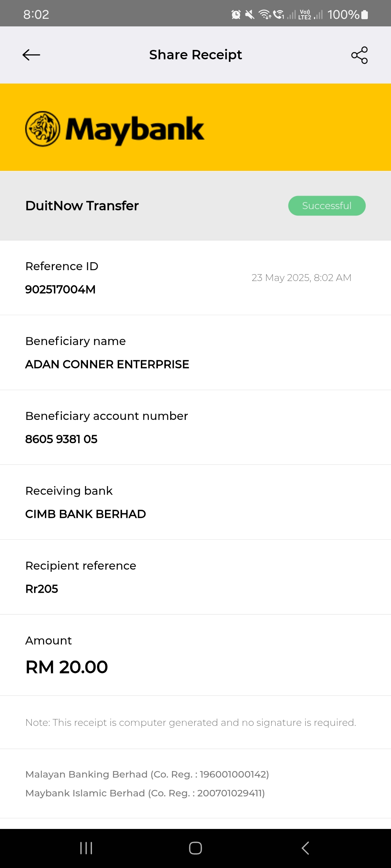Image resolution: width=391 pixels, height=868 pixels.
Task: Tap the account number 8605 9381 05
Action: (x=61, y=439)
